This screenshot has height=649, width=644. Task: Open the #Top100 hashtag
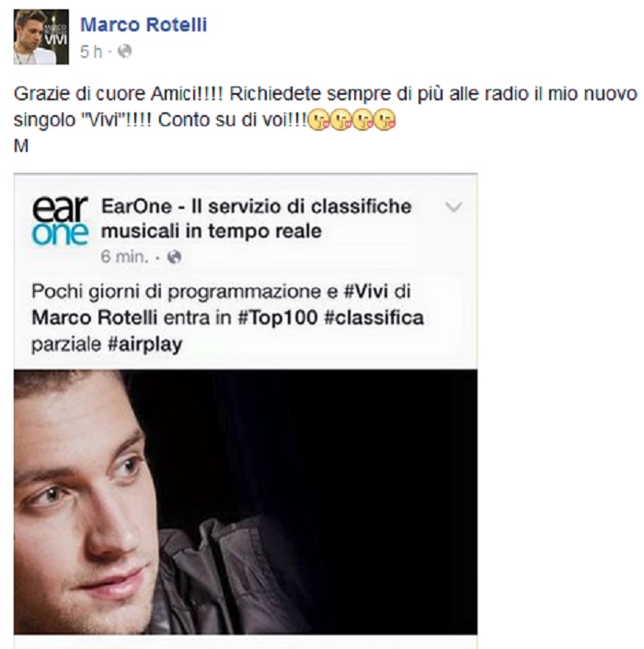click(x=278, y=318)
